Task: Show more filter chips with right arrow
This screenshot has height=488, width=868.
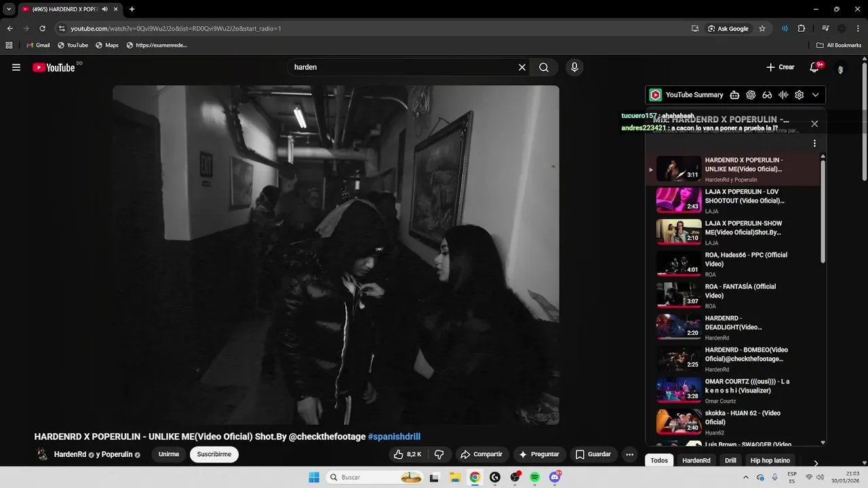Action: pos(816,463)
